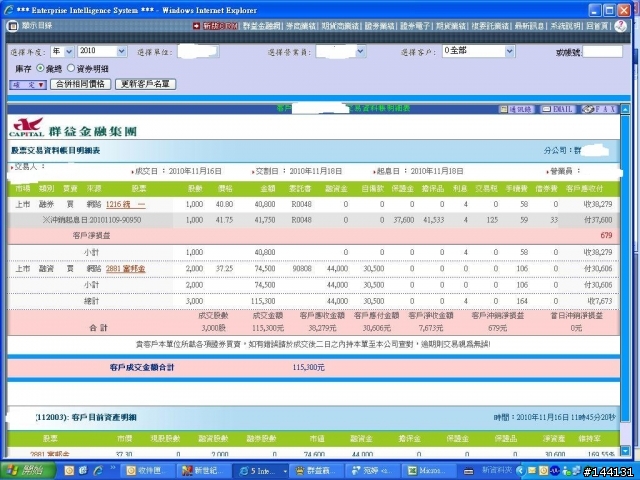Go to 回首頁 home menu item
The width and height of the screenshot is (640, 480).
coord(597,26)
